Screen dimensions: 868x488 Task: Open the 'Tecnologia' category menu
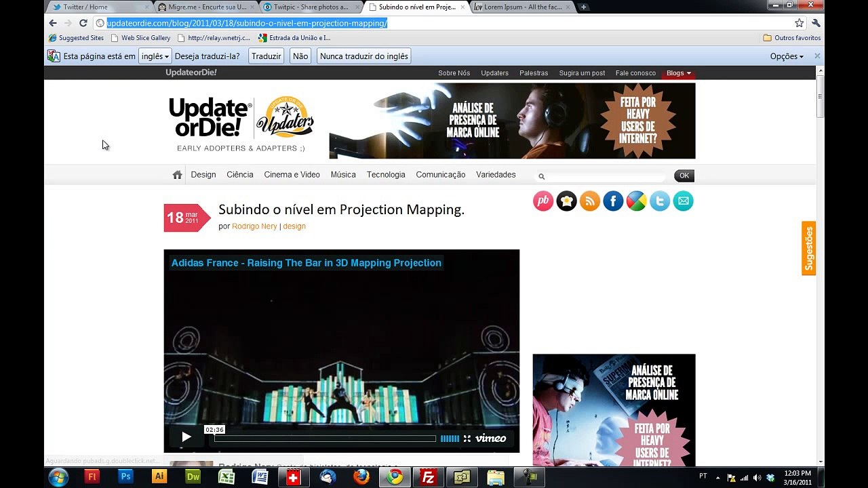pyautogui.click(x=386, y=175)
